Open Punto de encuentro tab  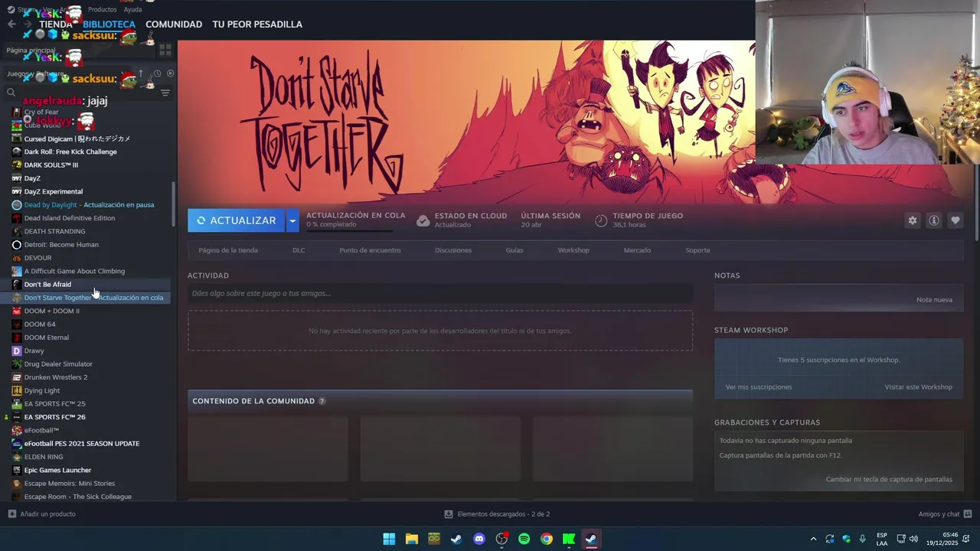click(x=370, y=250)
